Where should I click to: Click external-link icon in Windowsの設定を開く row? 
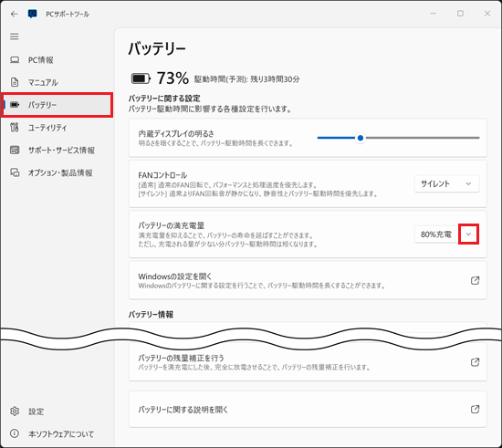click(476, 280)
